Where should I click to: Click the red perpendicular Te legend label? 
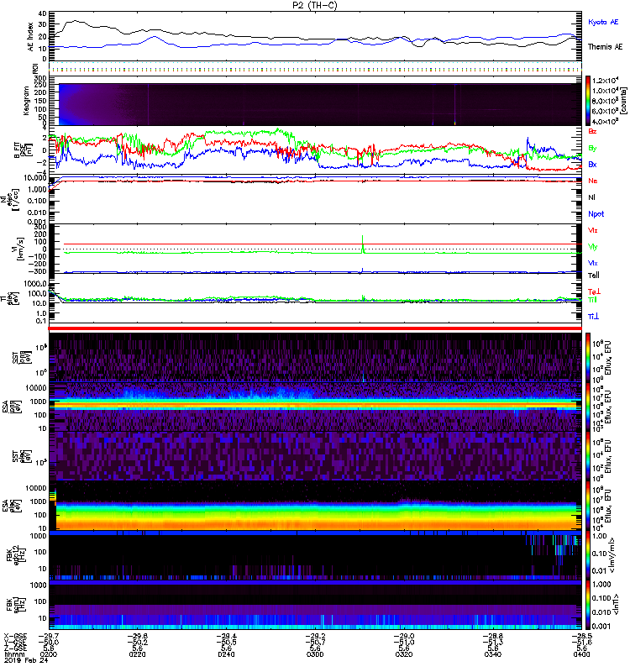594,291
